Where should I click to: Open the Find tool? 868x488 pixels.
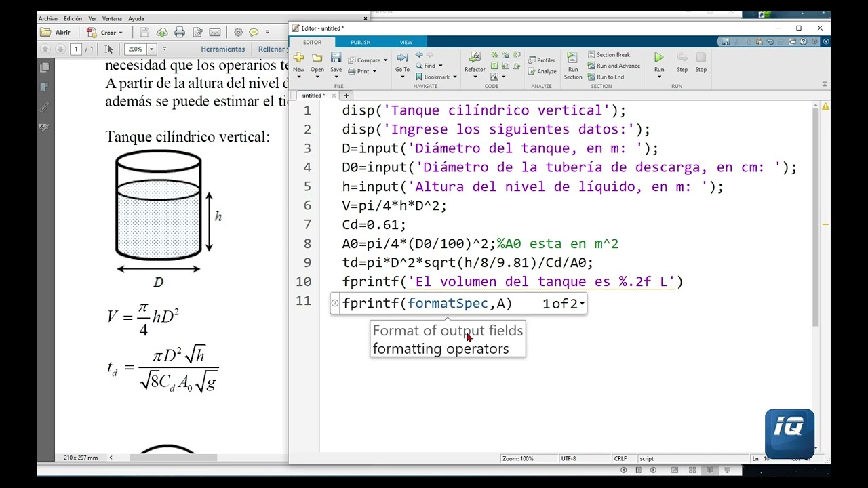coord(429,66)
